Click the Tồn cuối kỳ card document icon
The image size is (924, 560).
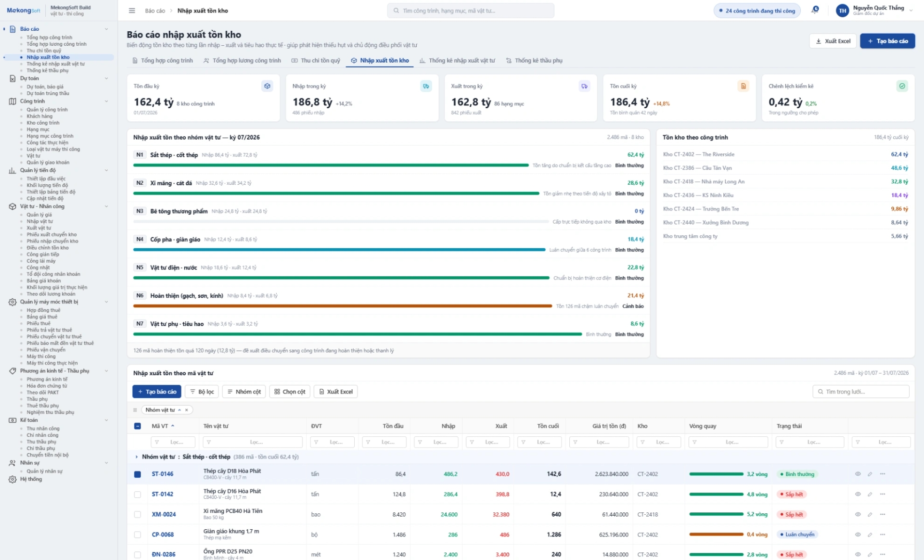(x=744, y=86)
